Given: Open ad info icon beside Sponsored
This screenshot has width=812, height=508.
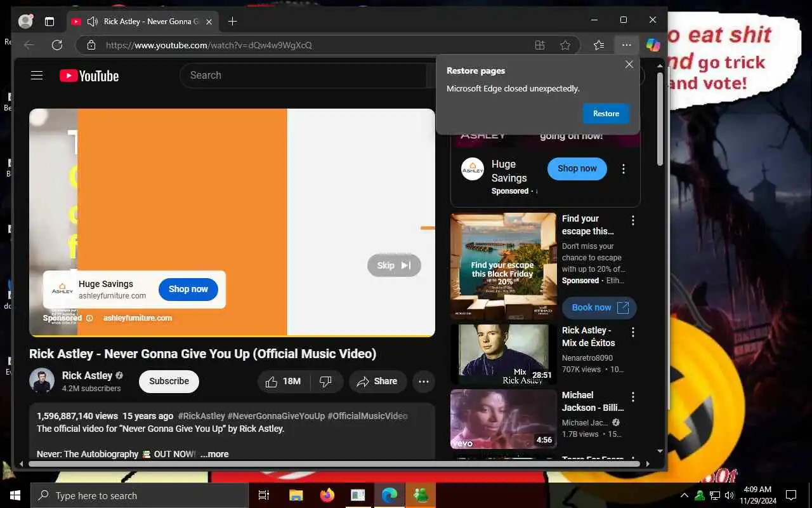Looking at the screenshot, I should pos(89,318).
